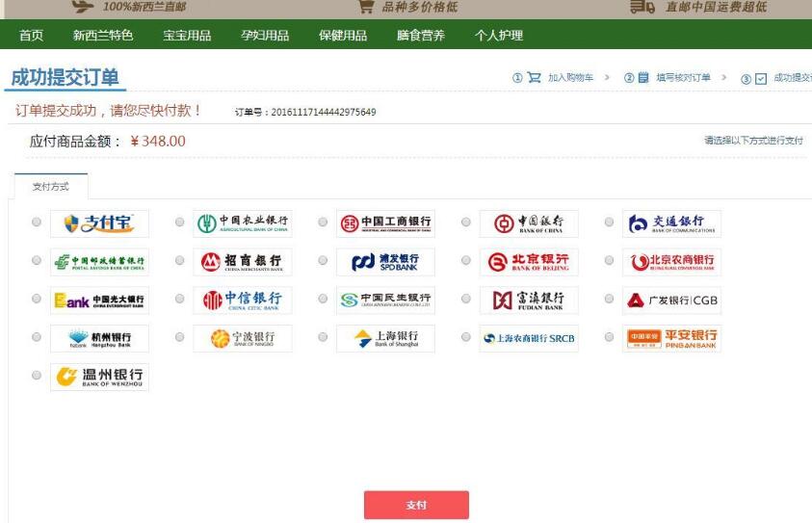Pick the Ping An Bank radio button
This screenshot has width=812, height=523.
(x=609, y=337)
